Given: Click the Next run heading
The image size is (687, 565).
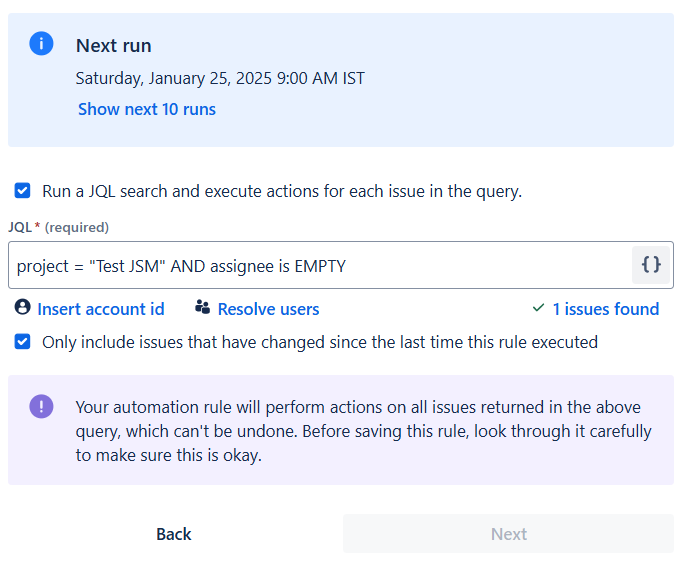Looking at the screenshot, I should [114, 46].
